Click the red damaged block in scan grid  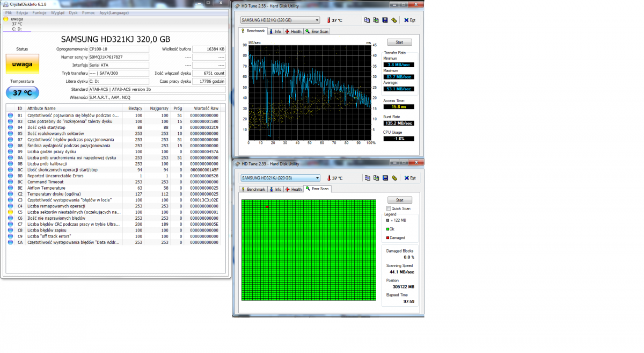(x=267, y=206)
